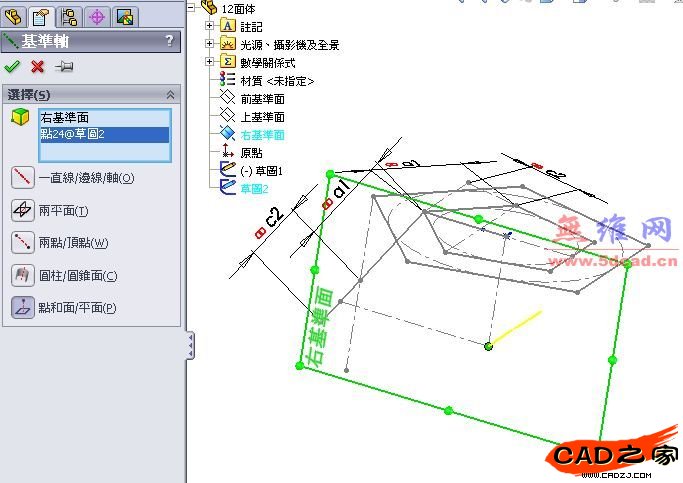Viewport: 683px width, 483px height.
Task: Switch to the PropertyManager tab
Action: point(41,15)
